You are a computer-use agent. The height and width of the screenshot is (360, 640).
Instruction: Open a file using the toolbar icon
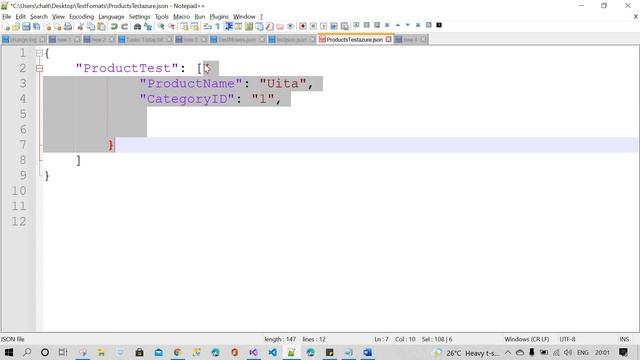[x=16, y=27]
